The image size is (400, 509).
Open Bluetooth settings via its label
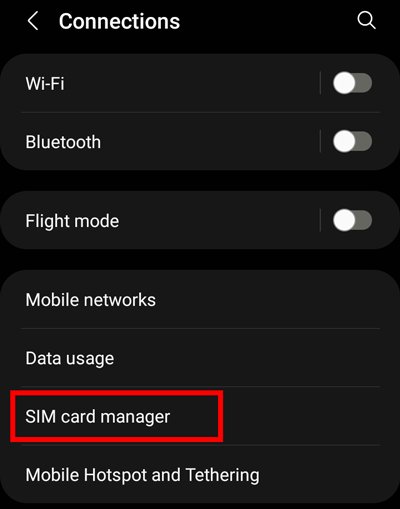(x=63, y=142)
